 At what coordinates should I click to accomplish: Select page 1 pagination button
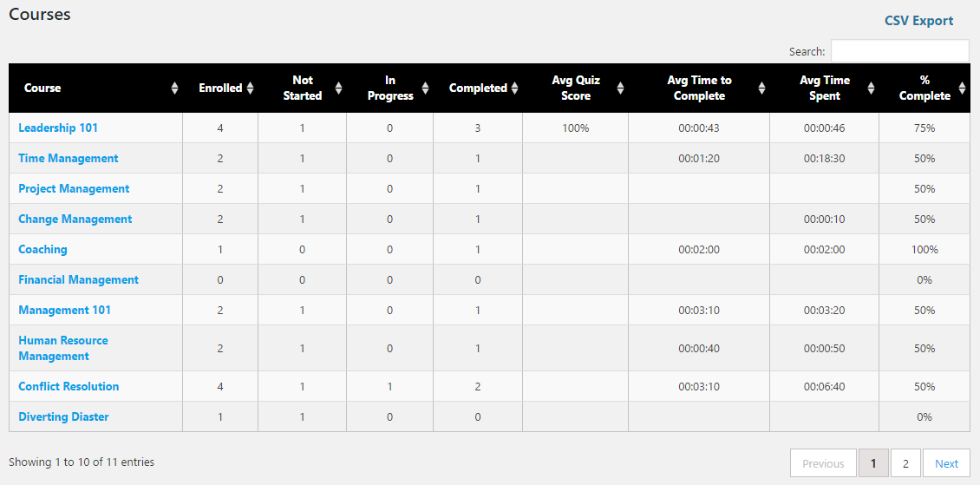point(873,463)
